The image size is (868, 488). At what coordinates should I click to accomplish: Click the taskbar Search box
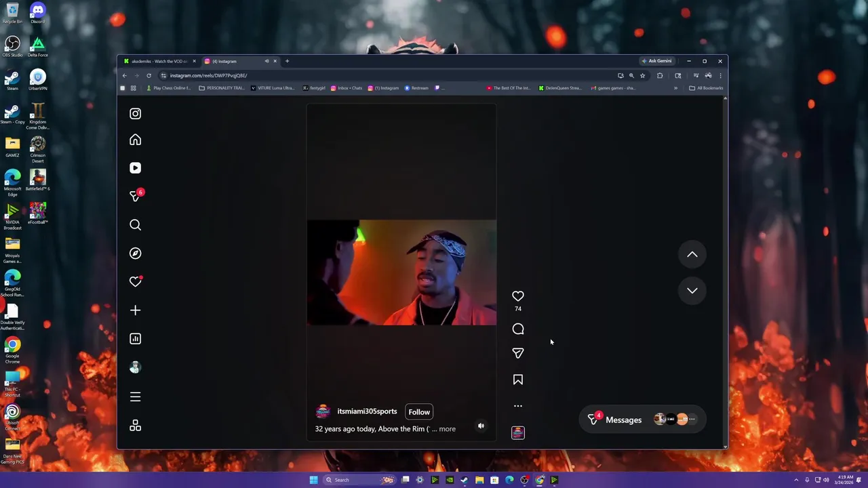(x=359, y=480)
